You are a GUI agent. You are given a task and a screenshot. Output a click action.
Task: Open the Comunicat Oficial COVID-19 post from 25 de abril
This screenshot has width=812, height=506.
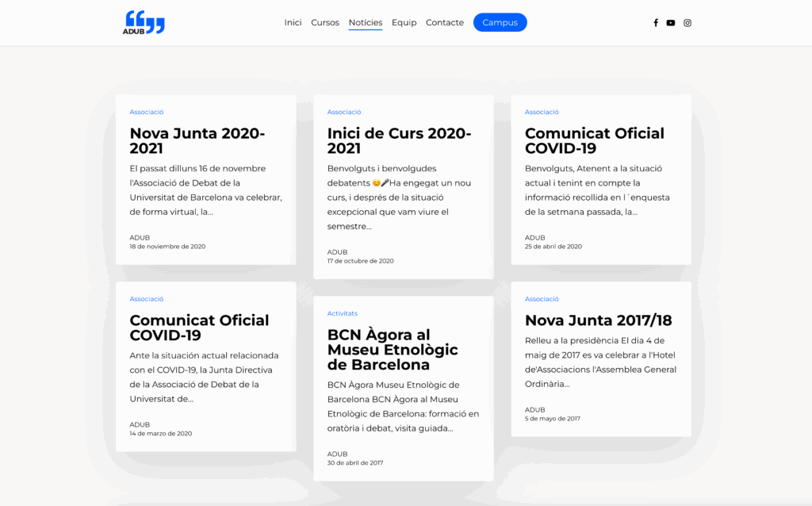[595, 141]
